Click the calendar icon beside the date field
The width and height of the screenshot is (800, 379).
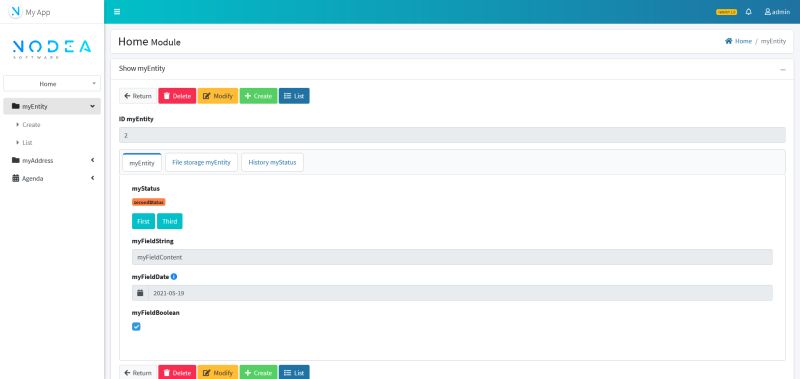pyautogui.click(x=140, y=293)
